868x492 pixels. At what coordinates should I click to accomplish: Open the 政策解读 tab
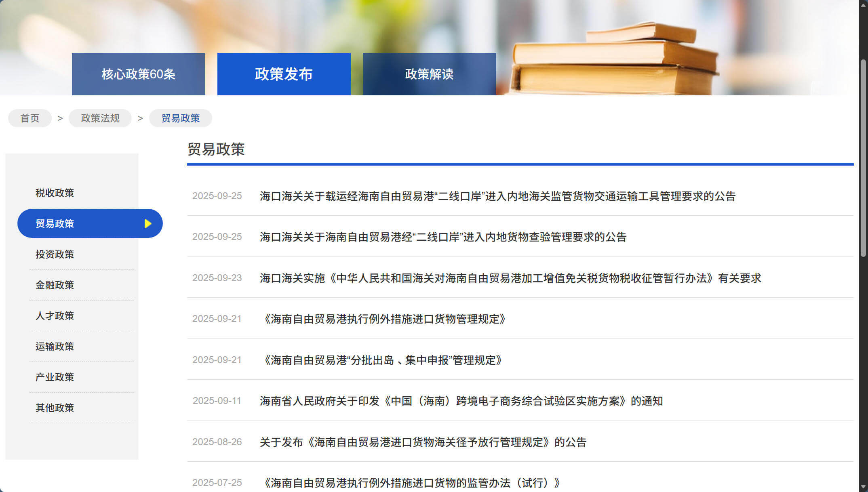click(429, 74)
